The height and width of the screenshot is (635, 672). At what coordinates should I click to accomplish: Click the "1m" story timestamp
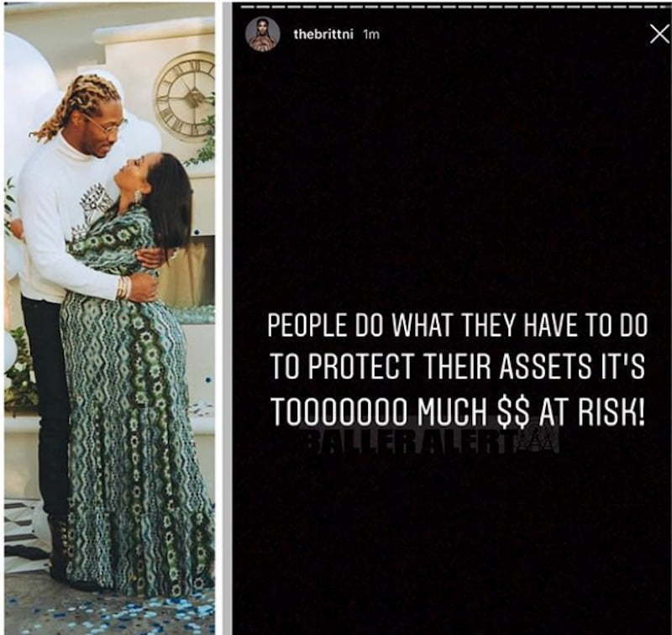371,34
